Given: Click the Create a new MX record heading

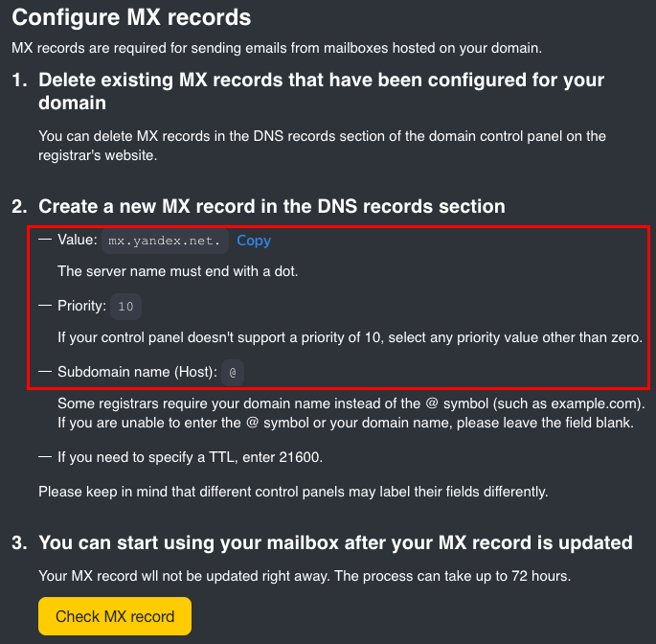Looking at the screenshot, I should 272,206.
